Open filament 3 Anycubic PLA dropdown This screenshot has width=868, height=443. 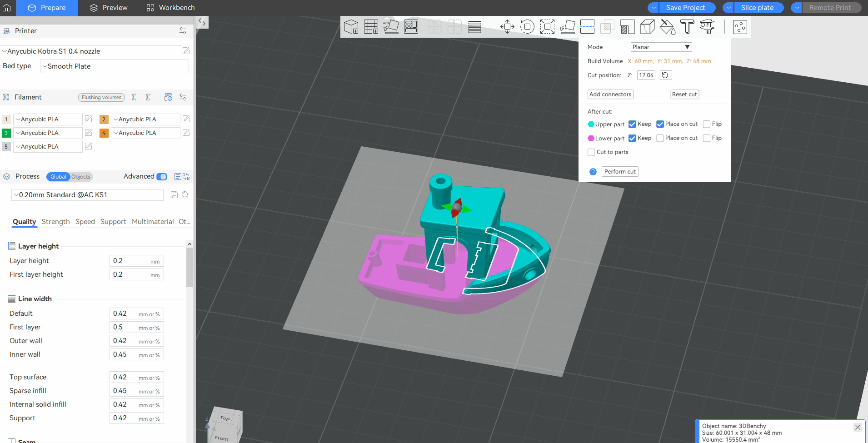pyautogui.click(x=48, y=133)
